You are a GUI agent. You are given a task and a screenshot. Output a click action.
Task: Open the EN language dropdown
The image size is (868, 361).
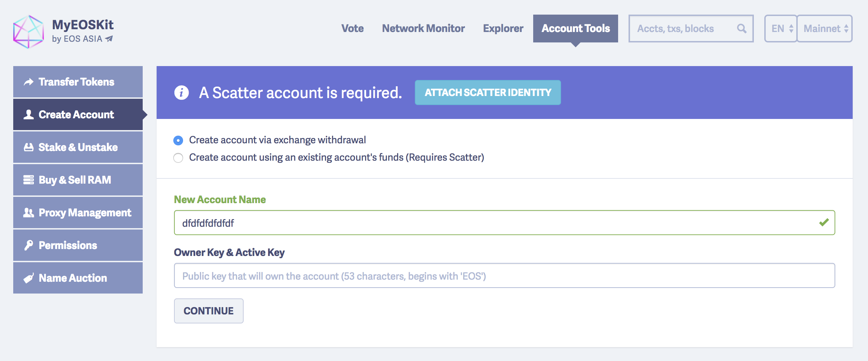[x=781, y=29]
